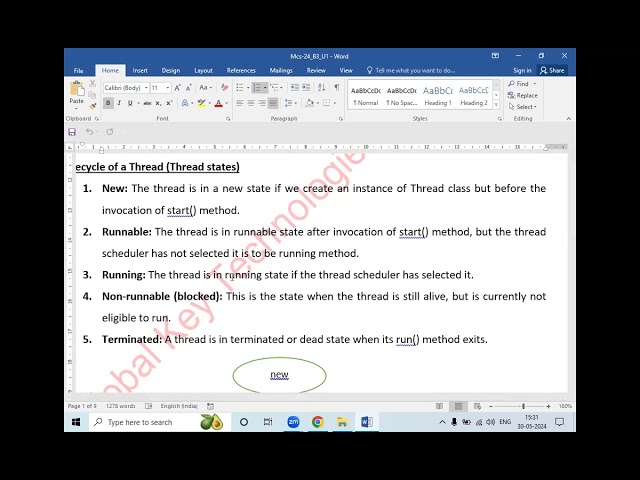This screenshot has width=640, height=480.
Task: Open Zoom app from taskbar
Action: tap(293, 422)
